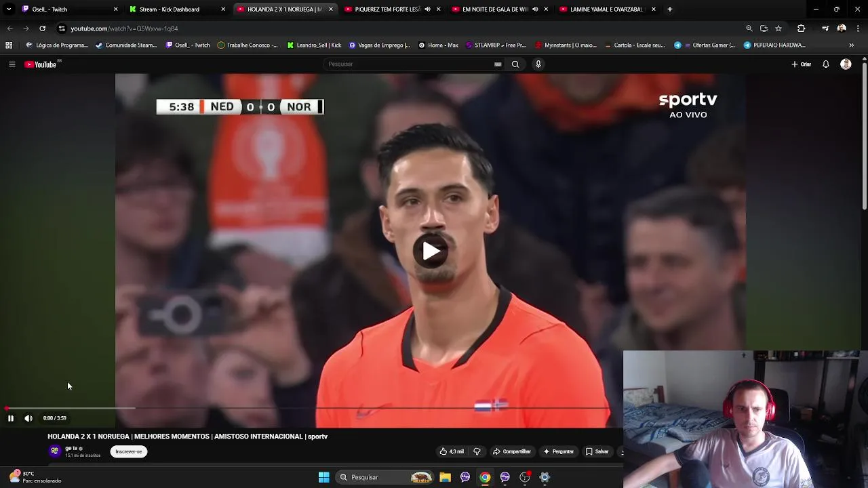Image resolution: width=868 pixels, height=488 pixels.
Task: Mute audio on EM NOITE DE GALA tab
Action: tap(535, 9)
